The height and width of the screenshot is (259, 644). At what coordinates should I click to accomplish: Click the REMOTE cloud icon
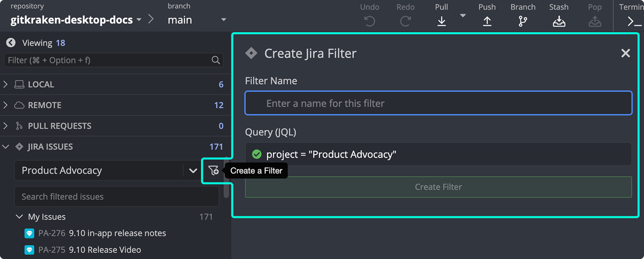tap(19, 105)
